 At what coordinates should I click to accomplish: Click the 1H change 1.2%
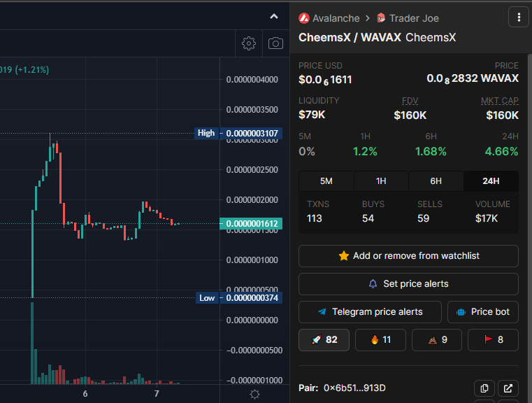pyautogui.click(x=365, y=151)
